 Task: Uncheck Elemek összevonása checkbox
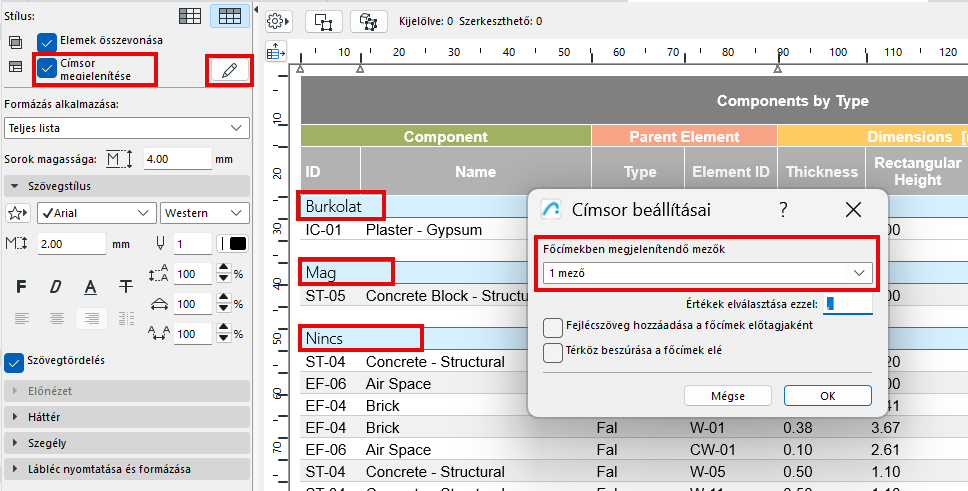pyautogui.click(x=47, y=43)
